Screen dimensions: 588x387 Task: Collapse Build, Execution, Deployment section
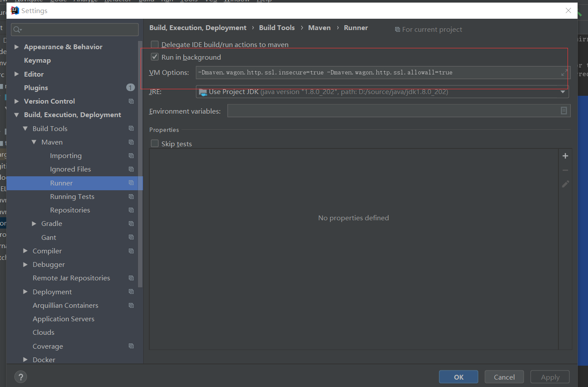(17, 115)
